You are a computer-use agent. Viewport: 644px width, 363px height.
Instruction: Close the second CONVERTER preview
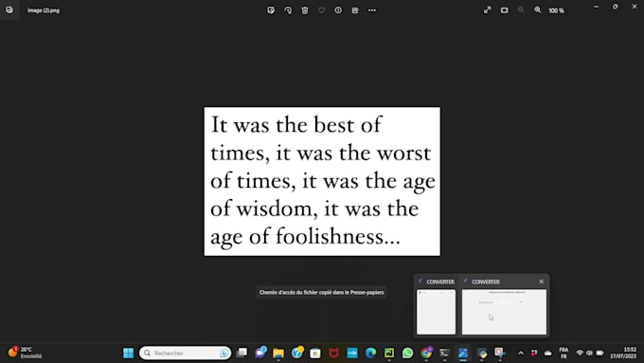point(542,281)
